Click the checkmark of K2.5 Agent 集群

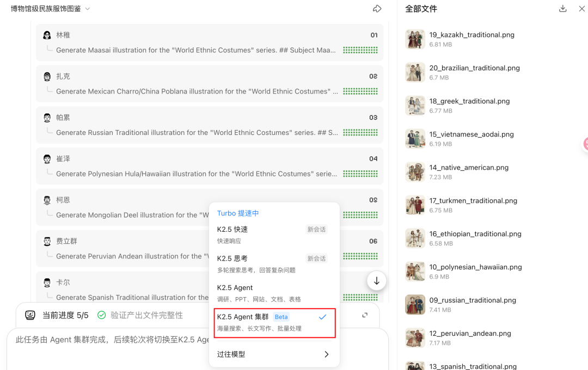322,317
